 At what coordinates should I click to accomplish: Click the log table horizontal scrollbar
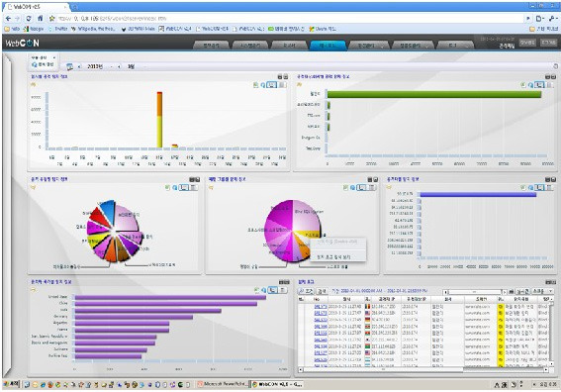tap(423, 369)
